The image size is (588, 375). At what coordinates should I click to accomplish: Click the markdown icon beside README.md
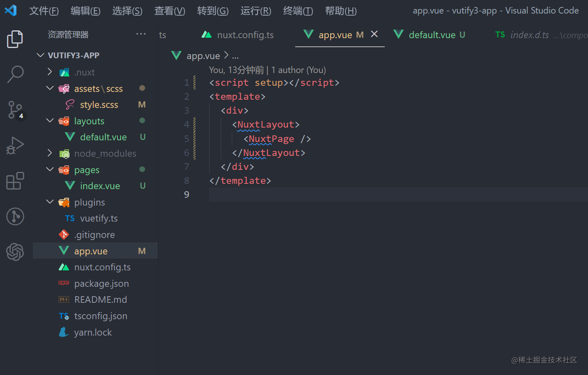(x=64, y=300)
